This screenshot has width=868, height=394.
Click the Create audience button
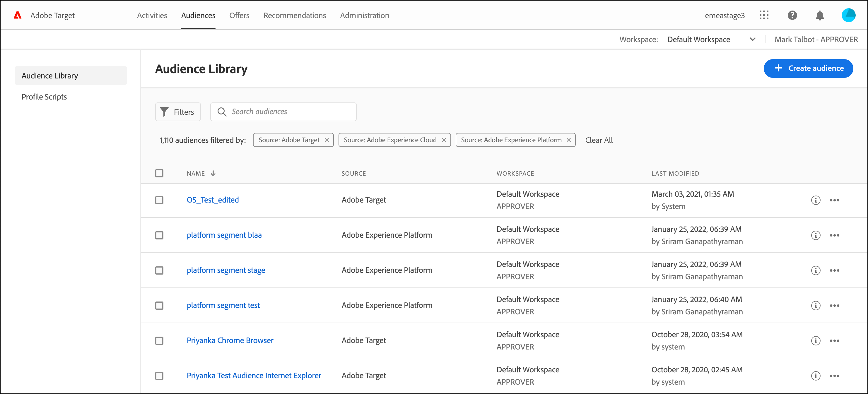pos(808,68)
